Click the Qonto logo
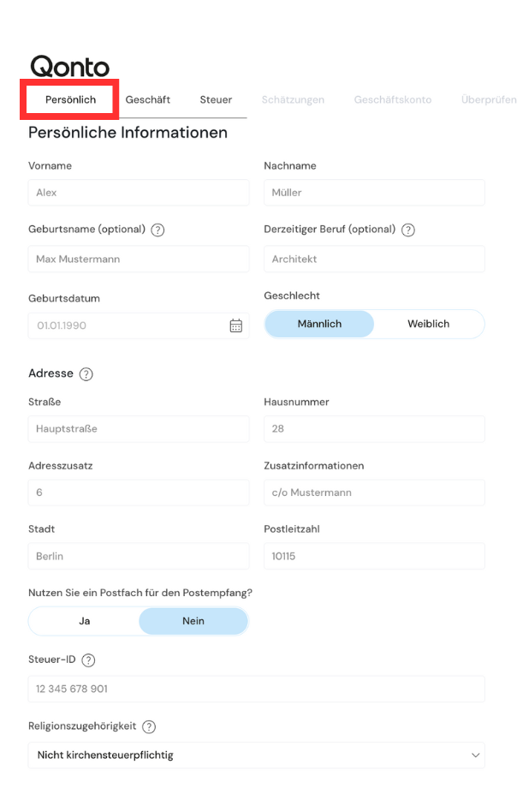Screen dimensions: 523x812 [x=70, y=67]
